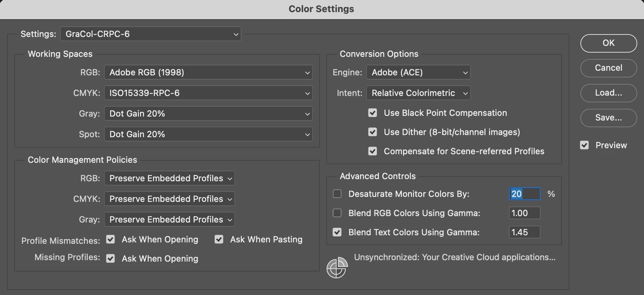The image size is (644, 295).
Task: Click the Save... button
Action: (x=608, y=118)
